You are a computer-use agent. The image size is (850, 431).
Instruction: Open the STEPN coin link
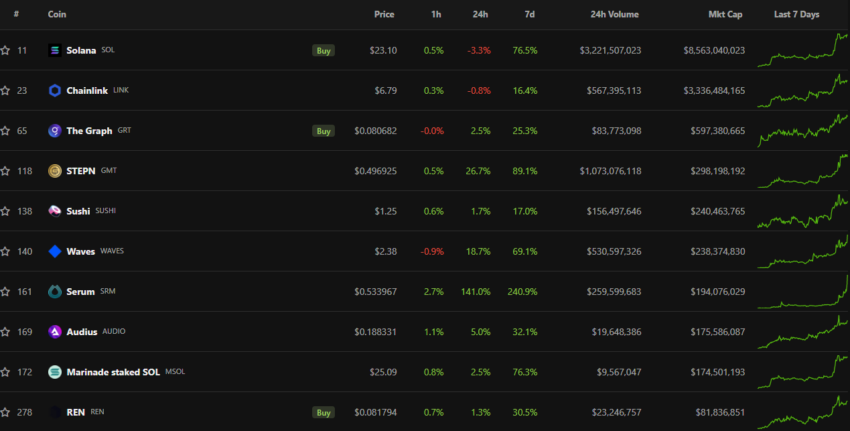(81, 171)
